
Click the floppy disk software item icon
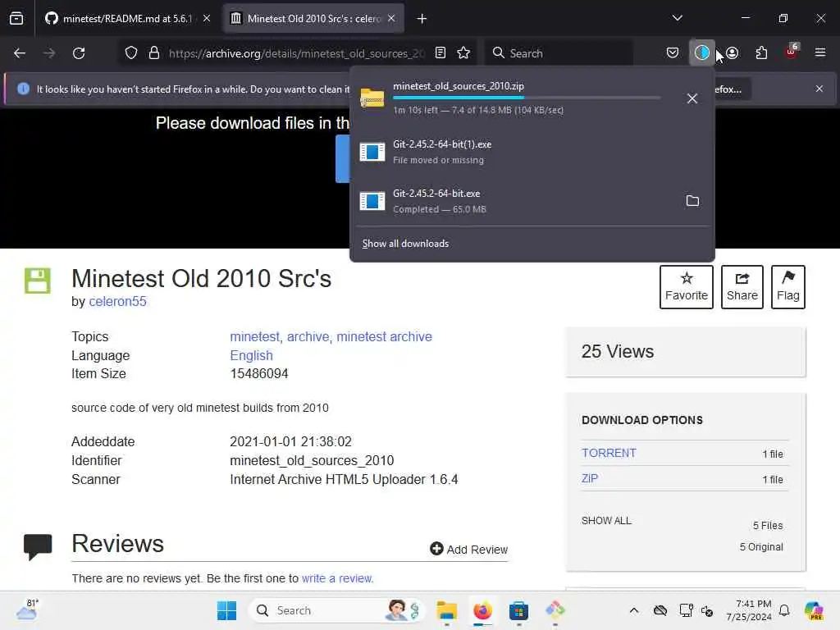click(x=38, y=281)
